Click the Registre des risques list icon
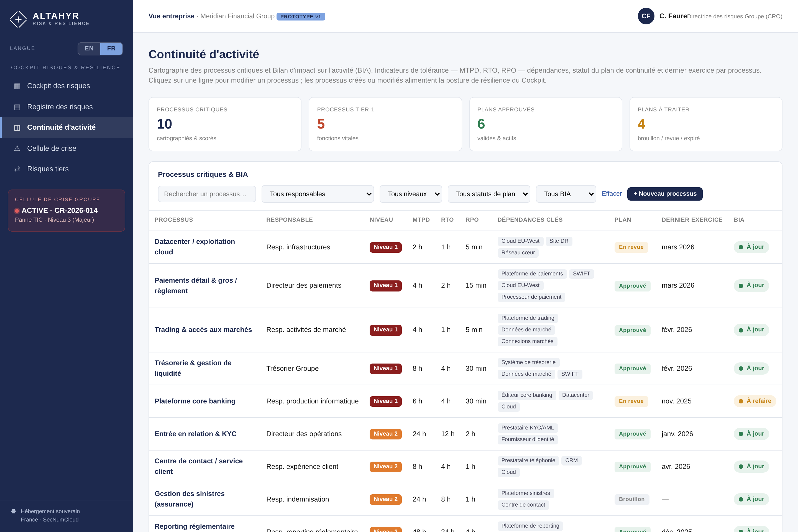This screenshot has height=532, width=798. coord(17,107)
